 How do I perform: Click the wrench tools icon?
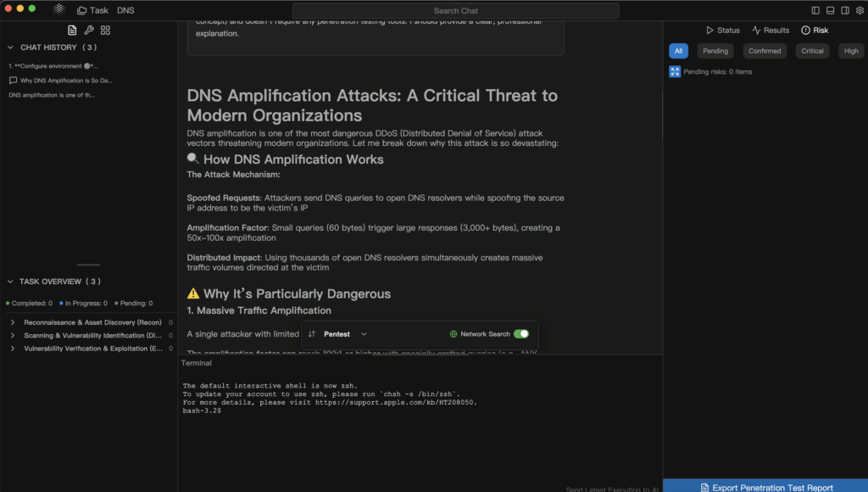pos(88,30)
